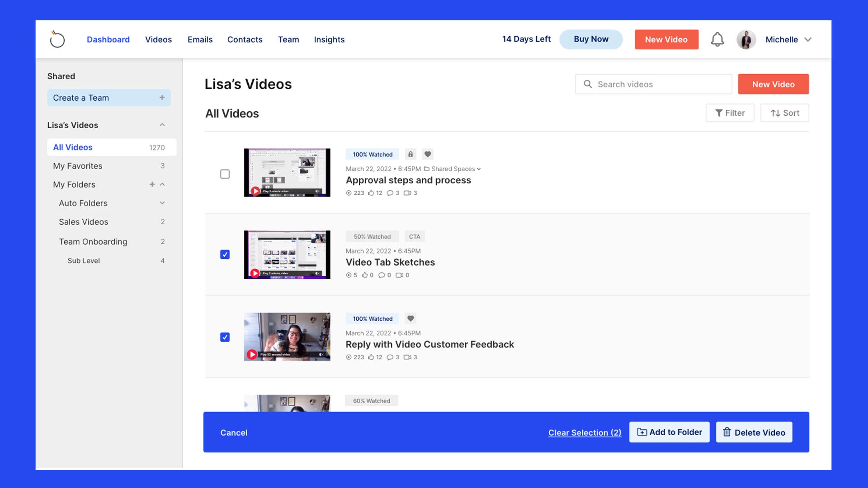Viewport: 868px width, 488px height.
Task: Click the lock icon on Approval steps video
Action: coord(410,154)
